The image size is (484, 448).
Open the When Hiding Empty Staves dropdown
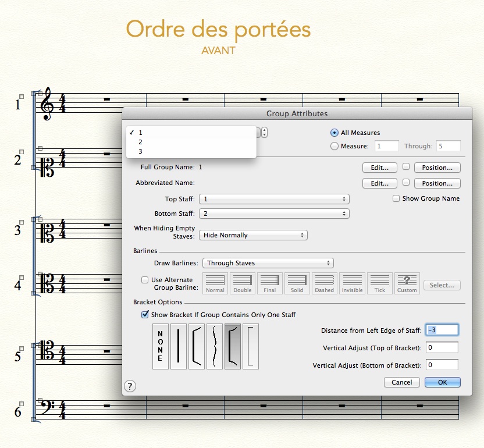(x=253, y=235)
